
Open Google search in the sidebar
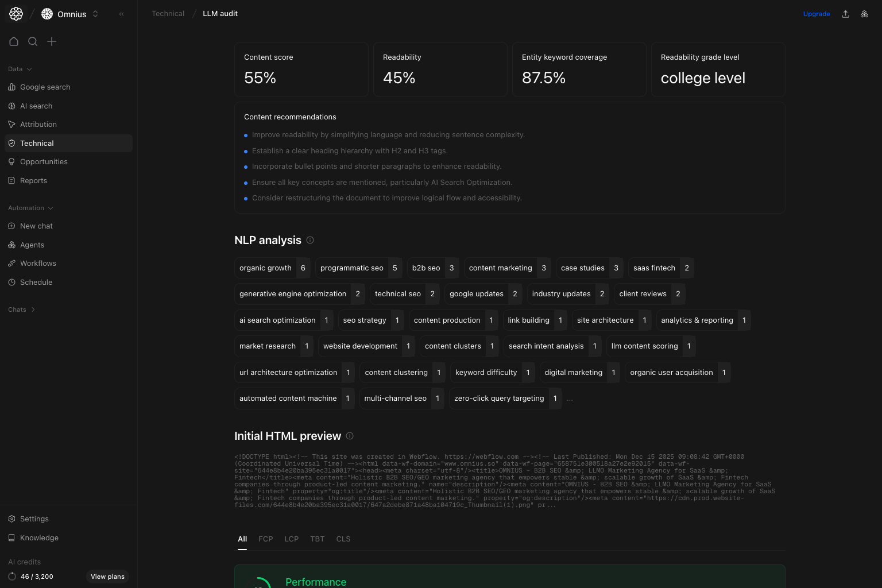[45, 87]
